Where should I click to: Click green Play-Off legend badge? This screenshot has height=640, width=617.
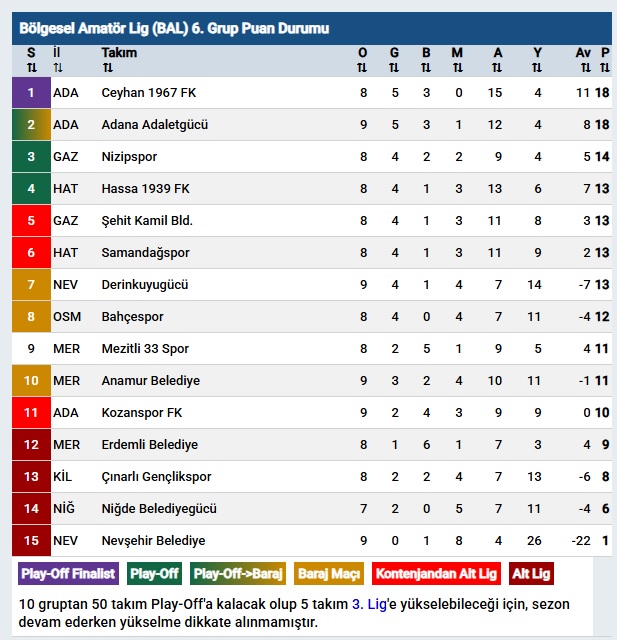coord(154,574)
